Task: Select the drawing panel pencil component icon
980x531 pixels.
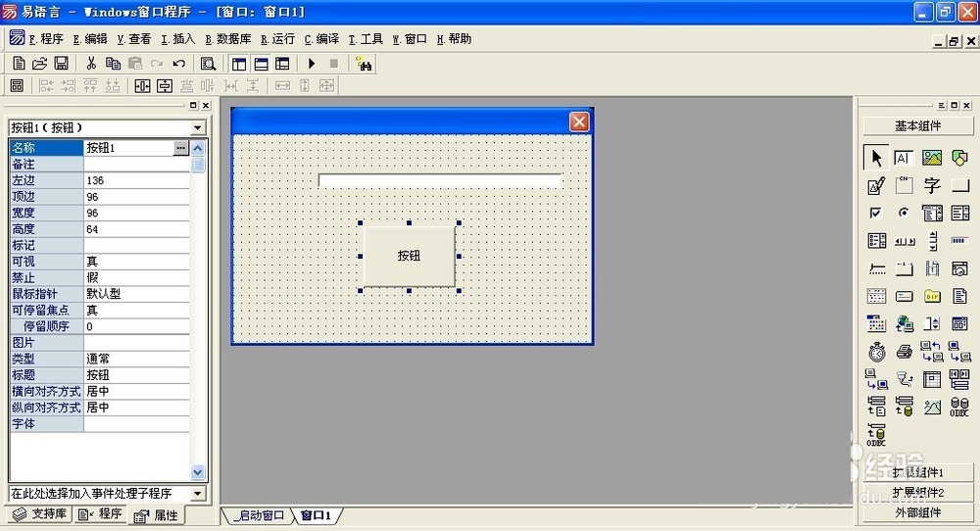Action: (876, 185)
